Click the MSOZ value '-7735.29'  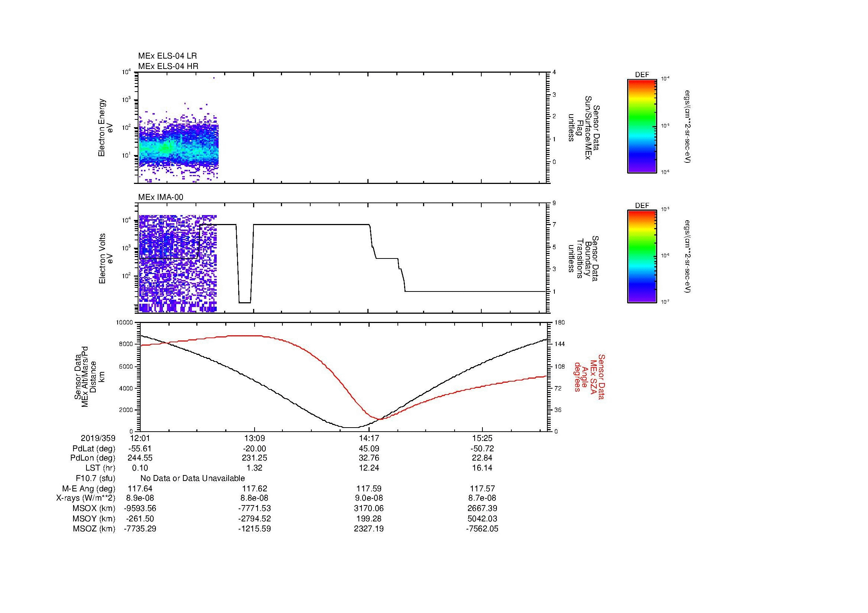pos(140,529)
